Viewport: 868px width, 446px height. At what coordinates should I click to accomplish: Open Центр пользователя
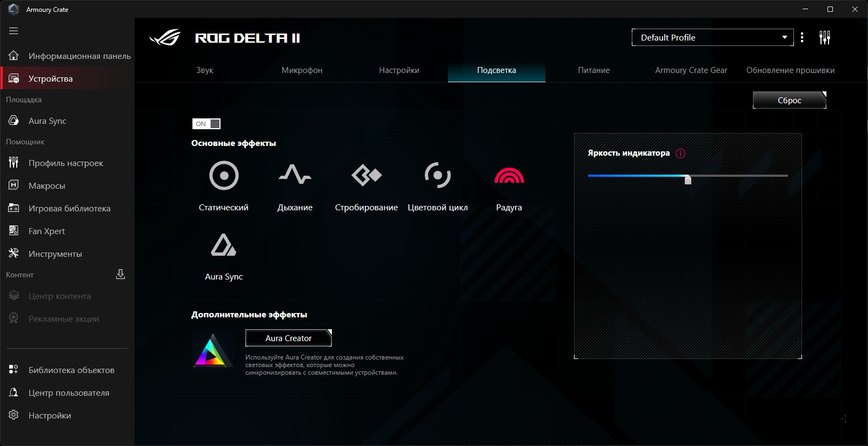[x=68, y=392]
